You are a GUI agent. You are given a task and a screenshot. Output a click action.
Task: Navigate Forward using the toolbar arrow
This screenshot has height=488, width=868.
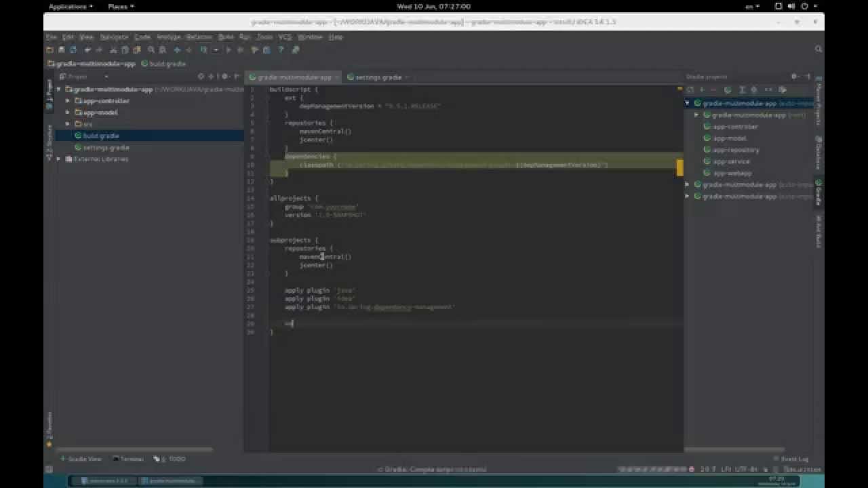pyautogui.click(x=189, y=49)
